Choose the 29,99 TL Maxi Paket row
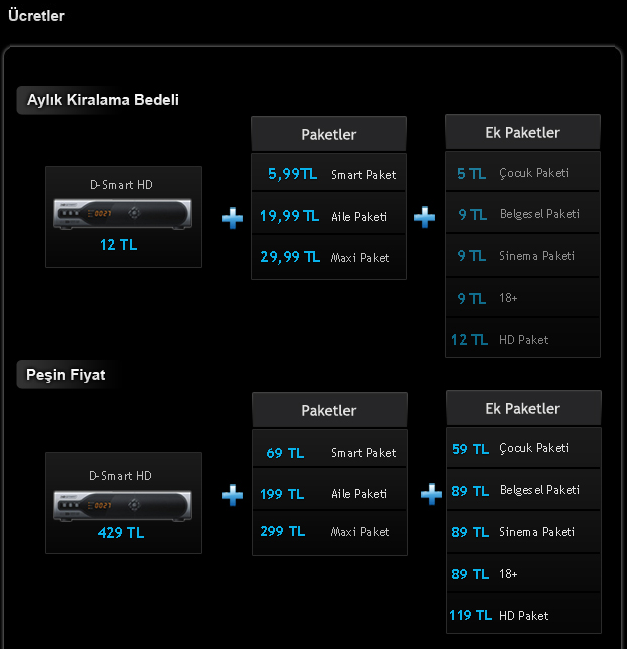627x649 pixels. click(x=329, y=257)
